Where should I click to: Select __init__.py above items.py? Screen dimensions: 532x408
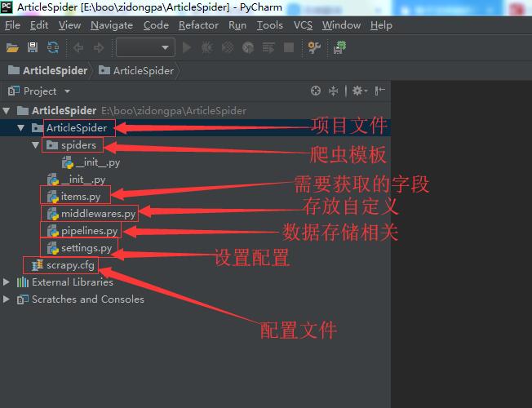pyautogui.click(x=77, y=180)
